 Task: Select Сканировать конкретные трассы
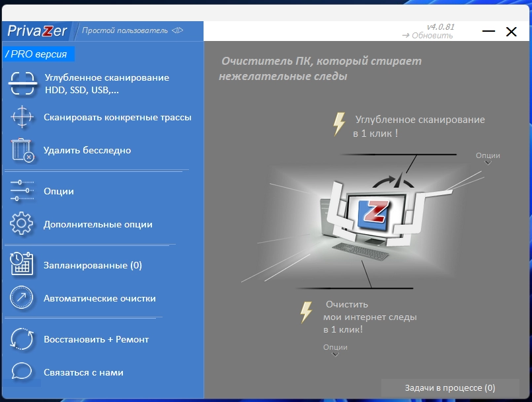(x=118, y=117)
